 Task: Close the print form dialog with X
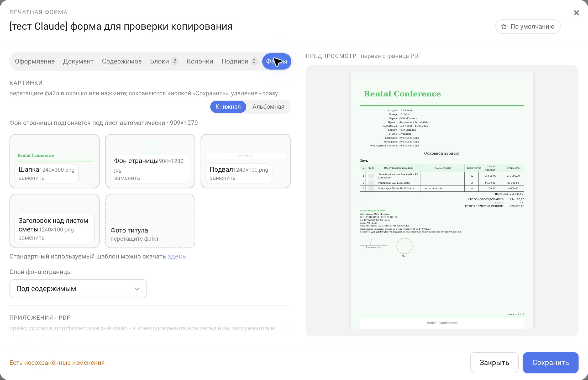point(576,13)
